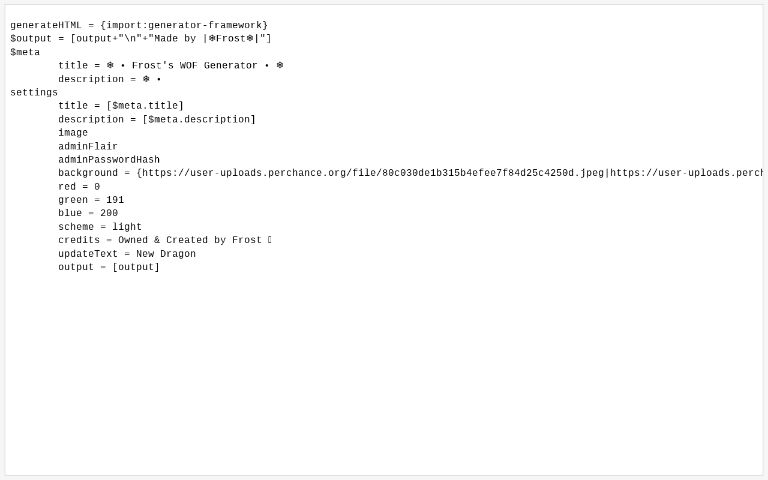The height and width of the screenshot is (480, 768).
Task: Click the adminFlair property
Action: (88, 146)
